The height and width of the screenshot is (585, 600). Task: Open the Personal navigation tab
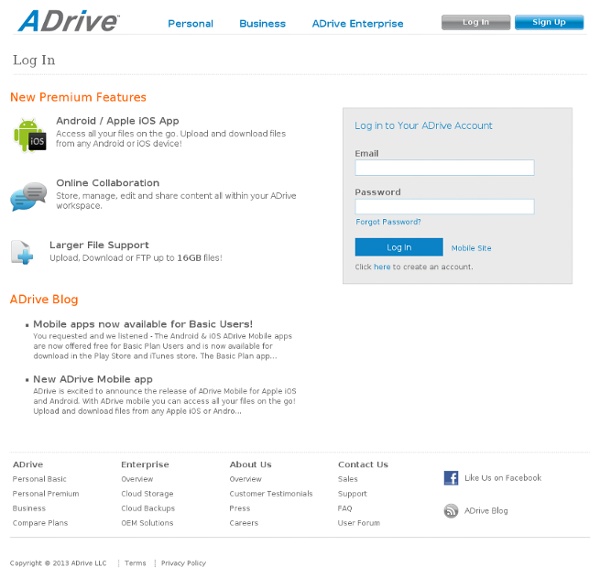tap(190, 23)
